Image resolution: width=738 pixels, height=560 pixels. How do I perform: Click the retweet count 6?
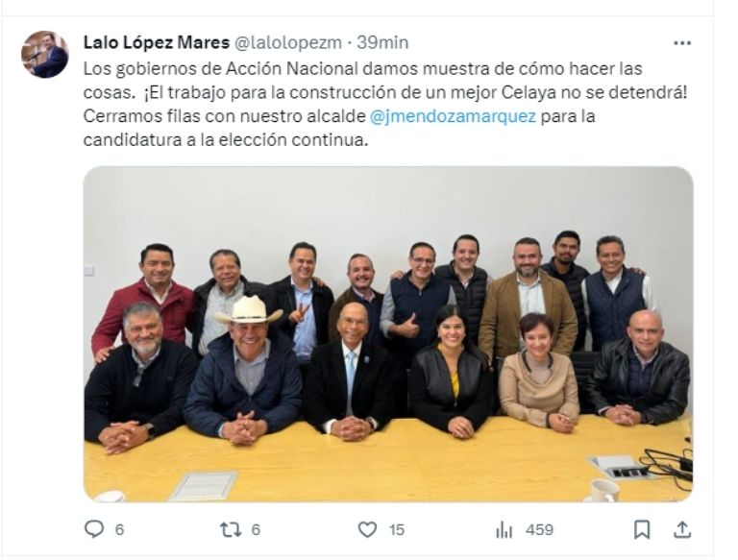(x=256, y=530)
